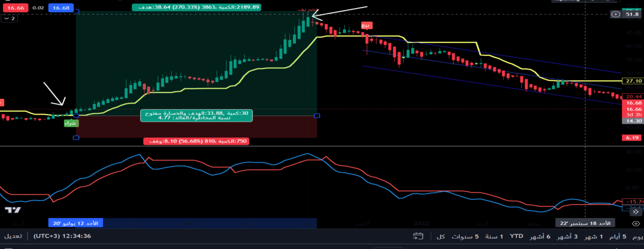Expand the collapsed indicators legend showing 2
The image size is (644, 249).
click(x=10, y=19)
